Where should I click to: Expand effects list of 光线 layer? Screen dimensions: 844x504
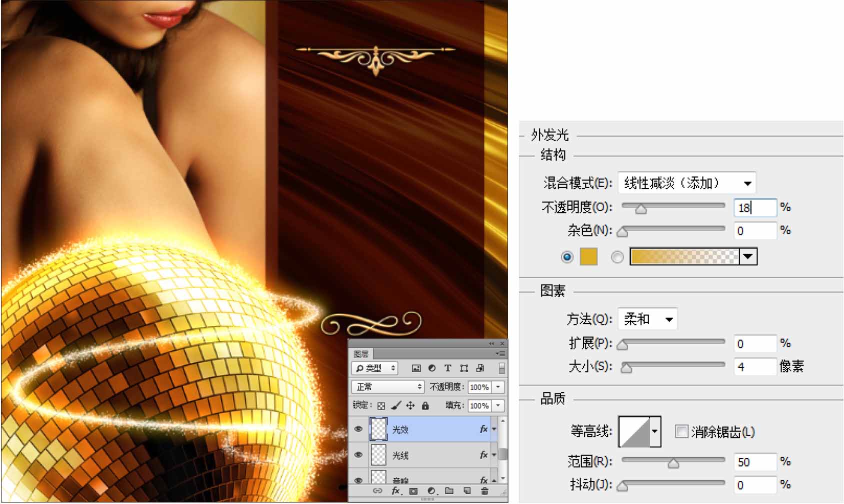(494, 455)
